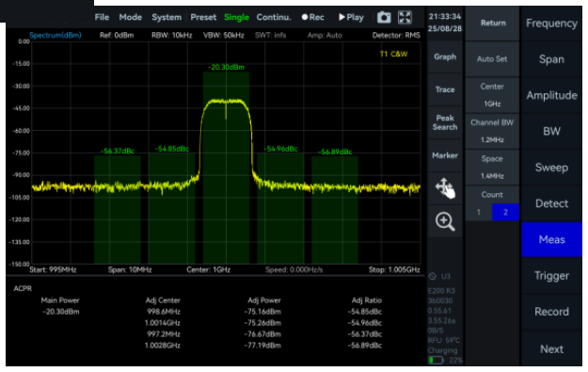Click the VBW: 50kHz readout
The image size is (588, 372).
click(224, 35)
